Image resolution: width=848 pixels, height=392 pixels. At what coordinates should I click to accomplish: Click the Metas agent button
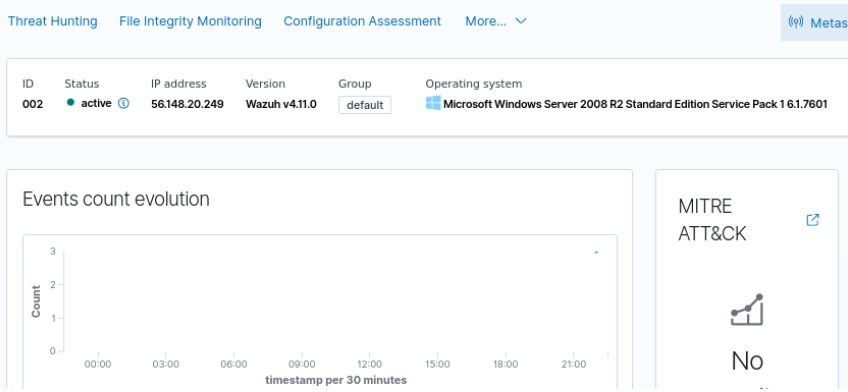pos(814,22)
